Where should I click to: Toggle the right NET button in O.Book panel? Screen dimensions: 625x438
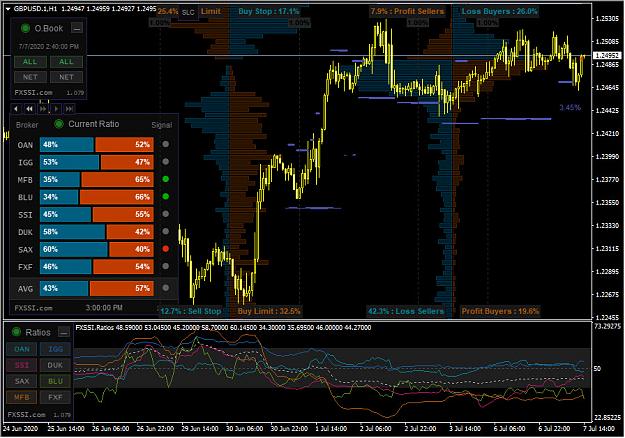click(x=67, y=77)
